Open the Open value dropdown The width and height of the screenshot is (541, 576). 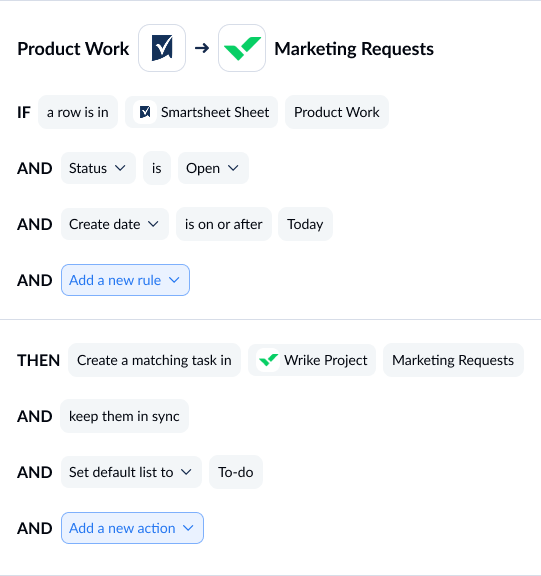point(213,168)
